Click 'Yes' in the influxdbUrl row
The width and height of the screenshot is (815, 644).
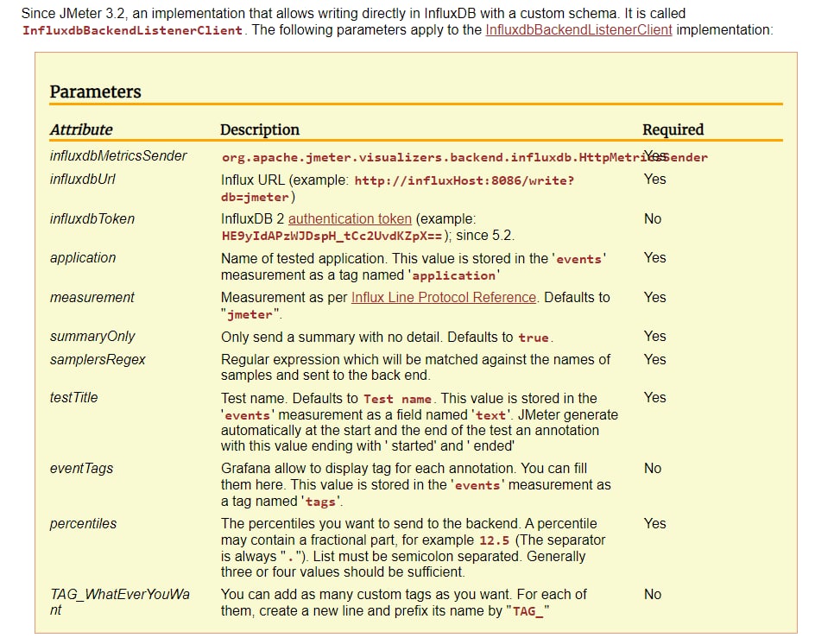point(655,180)
